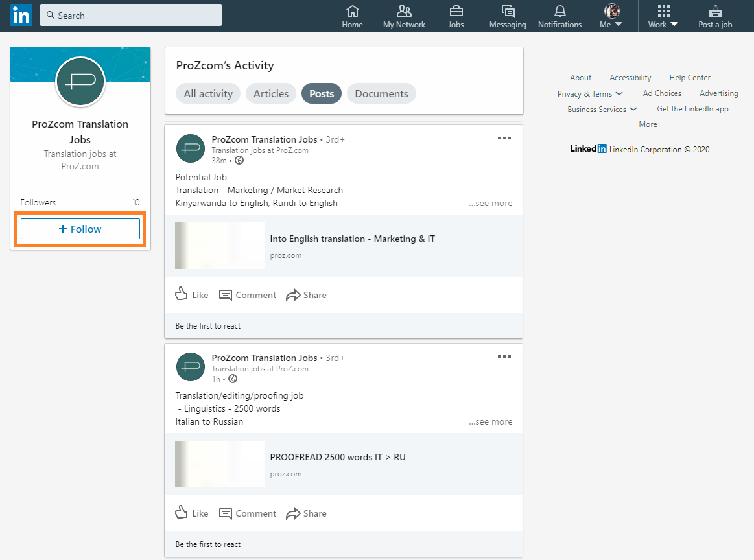Open Messaging chat icon
Viewport: 754px width, 560px height.
coord(508,11)
